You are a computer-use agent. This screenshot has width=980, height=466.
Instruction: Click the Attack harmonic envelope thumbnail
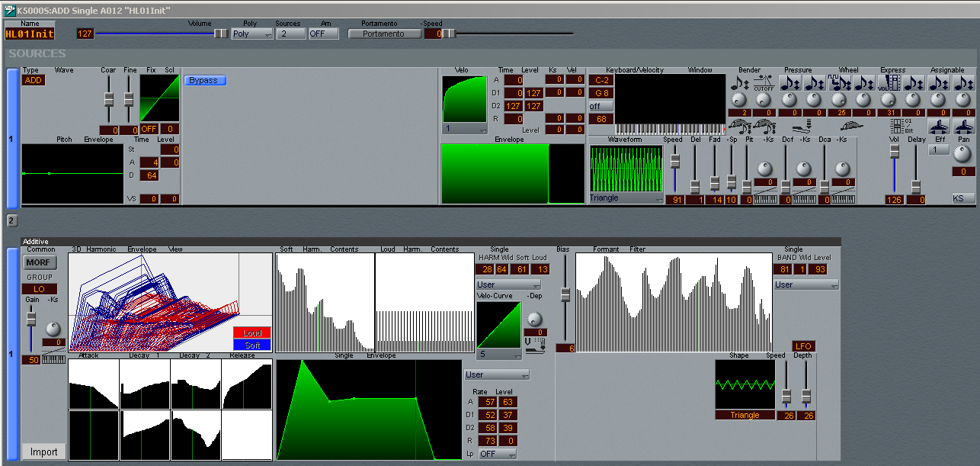tap(94, 384)
